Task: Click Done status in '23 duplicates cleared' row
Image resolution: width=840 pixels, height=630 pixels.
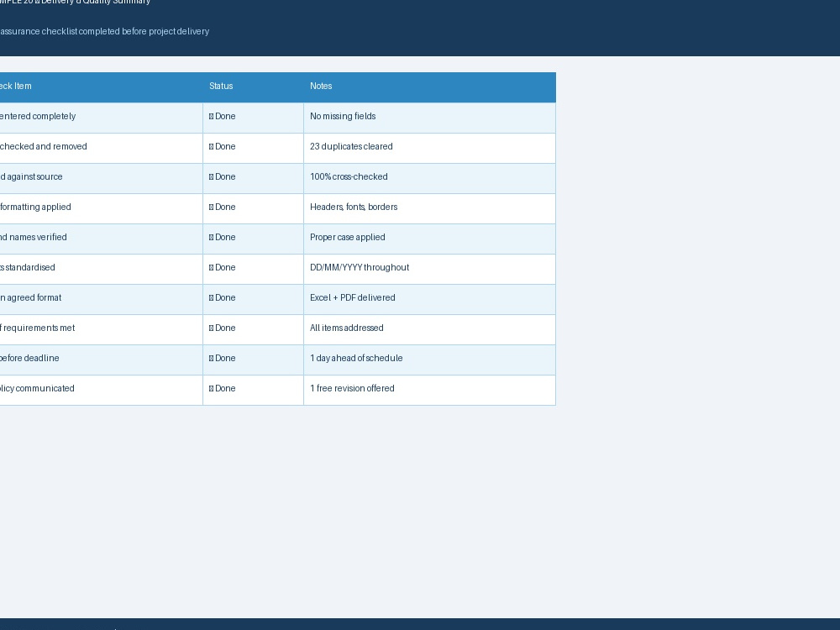Action: [253, 147]
